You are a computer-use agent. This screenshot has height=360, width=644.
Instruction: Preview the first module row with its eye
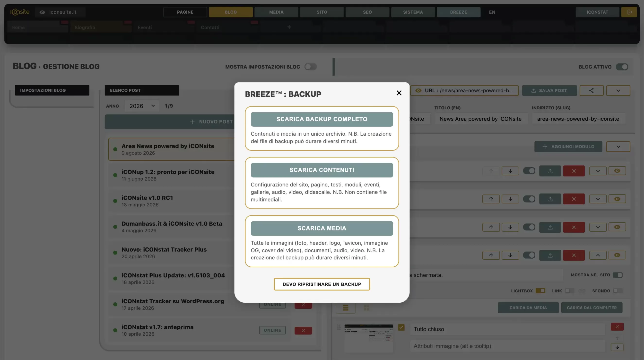(x=617, y=171)
